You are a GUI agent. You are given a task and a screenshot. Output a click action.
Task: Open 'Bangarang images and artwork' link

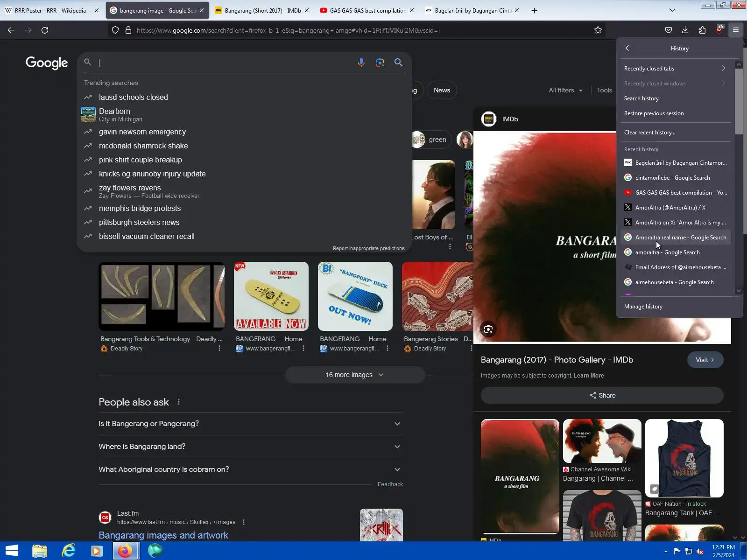point(163,535)
